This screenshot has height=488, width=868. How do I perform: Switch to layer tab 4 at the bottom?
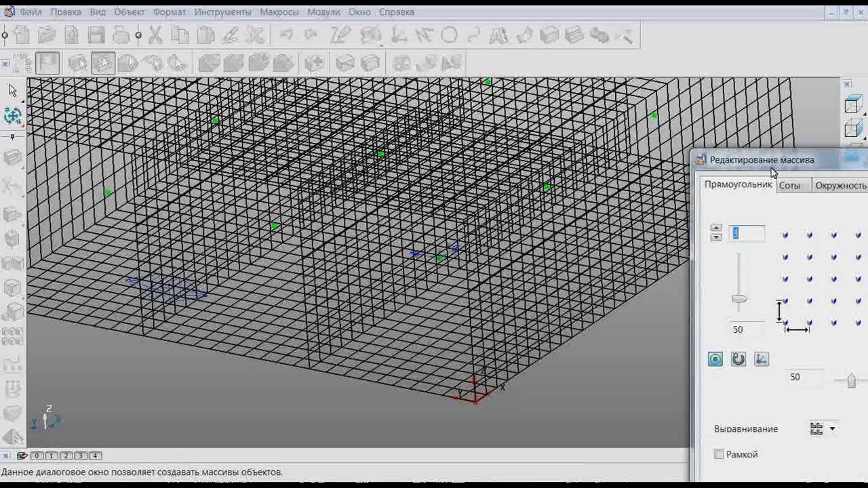pyautogui.click(x=95, y=455)
